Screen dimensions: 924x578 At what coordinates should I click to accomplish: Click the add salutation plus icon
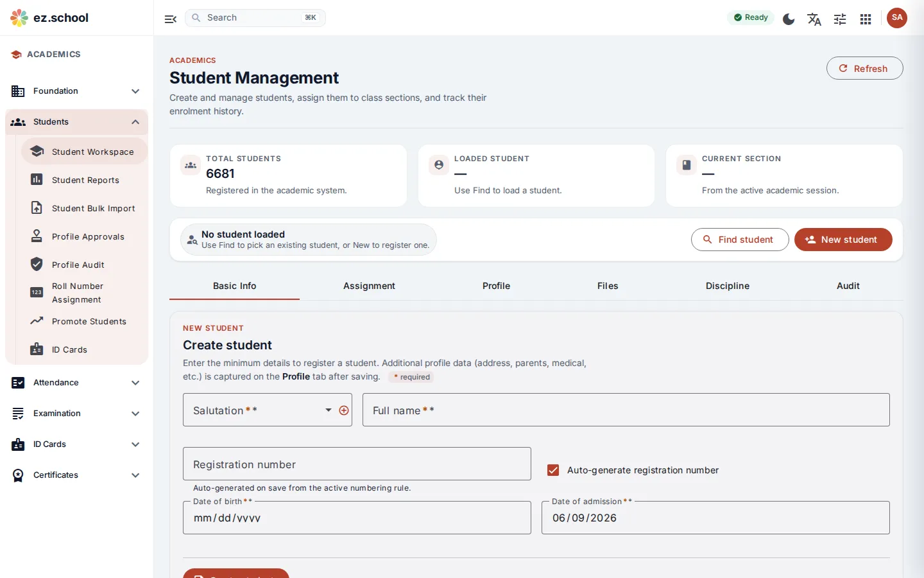pyautogui.click(x=344, y=410)
